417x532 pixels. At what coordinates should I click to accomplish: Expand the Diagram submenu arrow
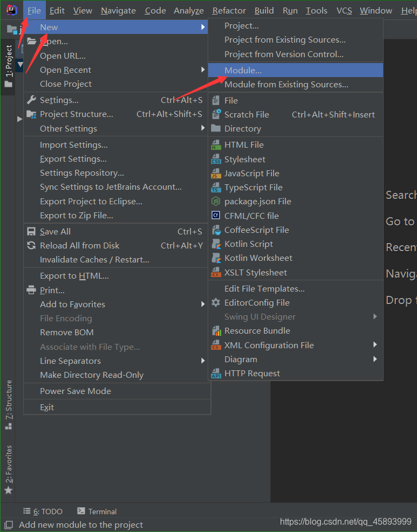point(375,359)
